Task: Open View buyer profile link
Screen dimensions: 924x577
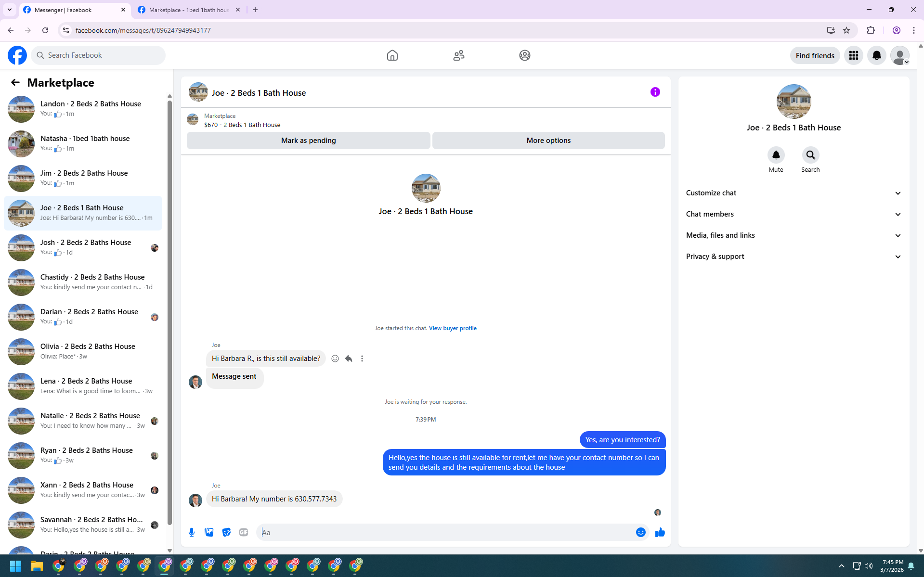Action: tap(453, 328)
